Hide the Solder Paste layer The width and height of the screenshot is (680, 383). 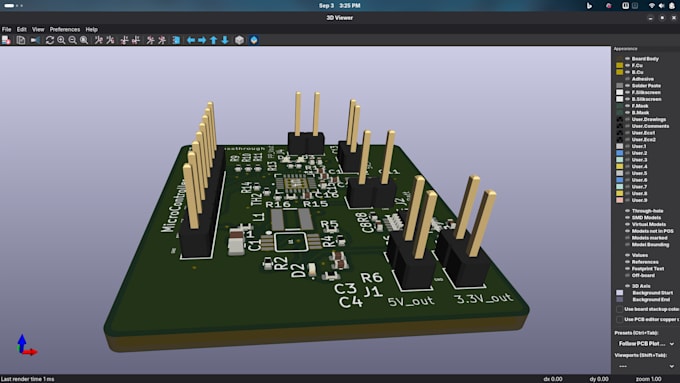(628, 85)
